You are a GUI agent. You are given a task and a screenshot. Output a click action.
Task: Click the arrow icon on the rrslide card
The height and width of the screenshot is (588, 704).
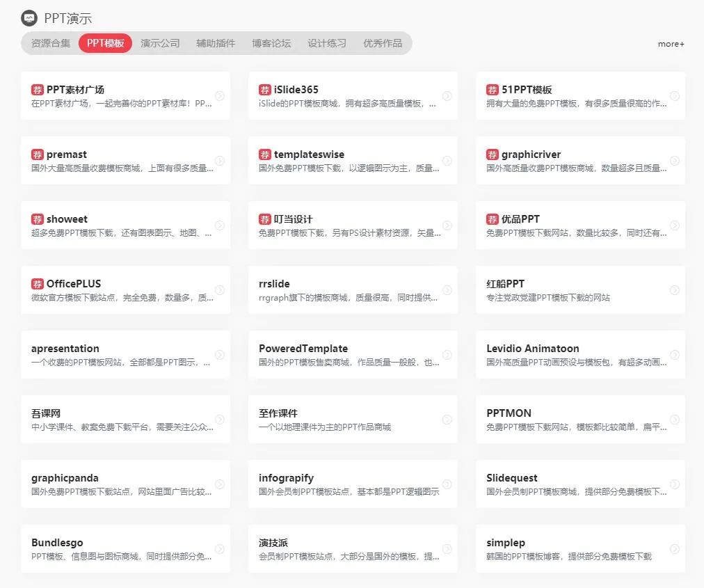[x=447, y=289]
